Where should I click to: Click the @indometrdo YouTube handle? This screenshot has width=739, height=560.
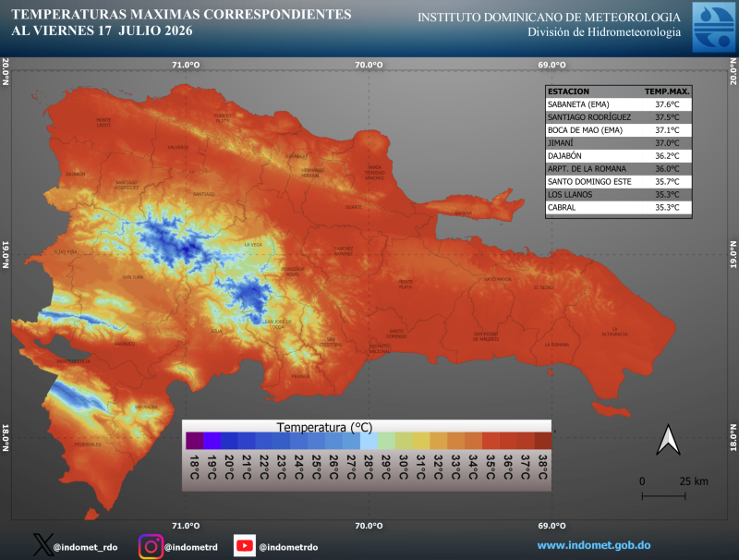pyautogui.click(x=288, y=547)
